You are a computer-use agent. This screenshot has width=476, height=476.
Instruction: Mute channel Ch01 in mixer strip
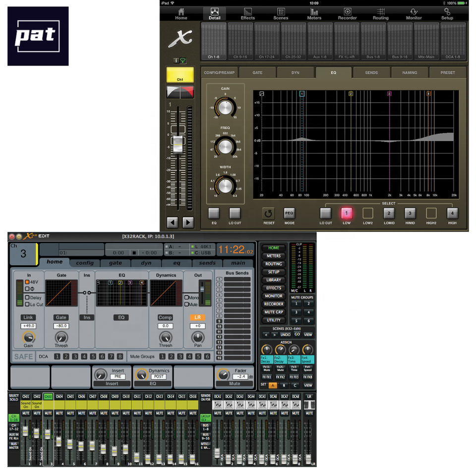[x=26, y=414]
